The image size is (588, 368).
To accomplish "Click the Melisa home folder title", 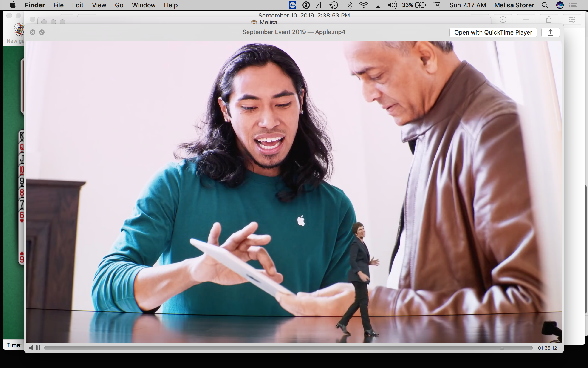I will pyautogui.click(x=264, y=22).
